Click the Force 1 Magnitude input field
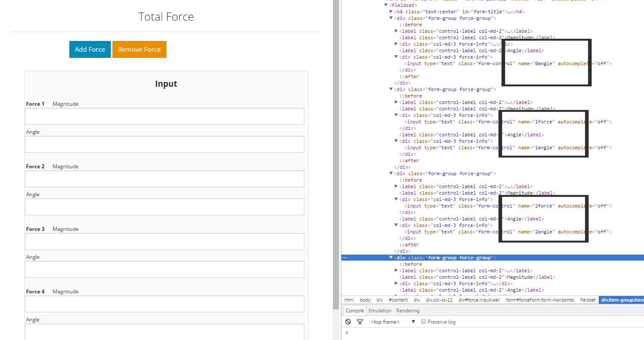 (x=165, y=116)
